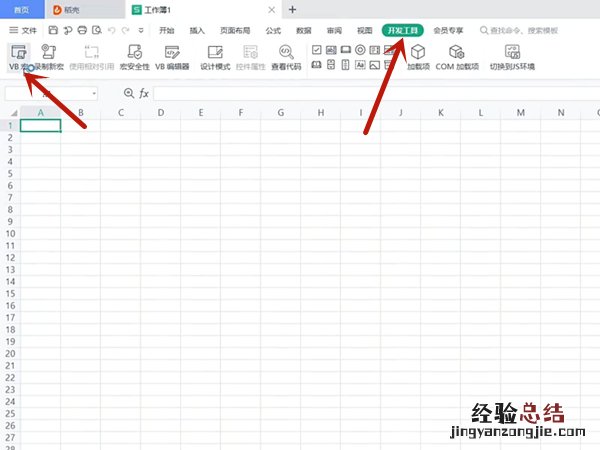
Task: Insert a command button control
Action: (346, 50)
